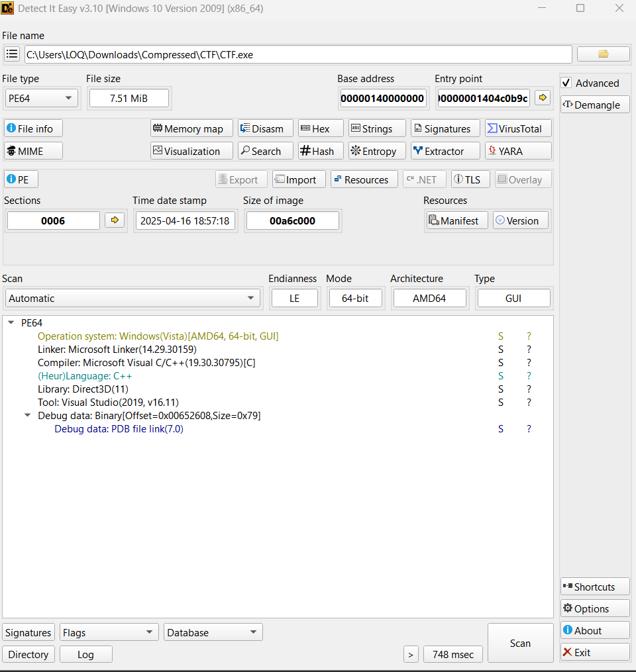Open the Flags dropdown
The height and width of the screenshot is (672, 636).
(109, 632)
